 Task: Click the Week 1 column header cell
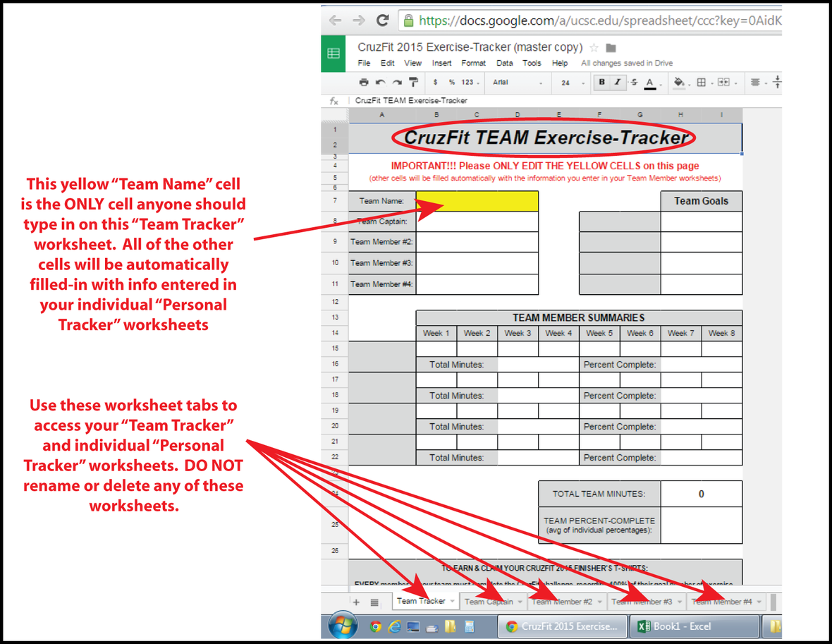[436, 334]
